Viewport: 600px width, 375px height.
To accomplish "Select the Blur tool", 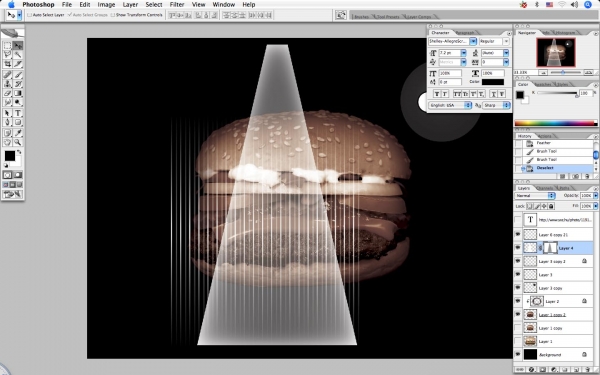I will point(7,102).
